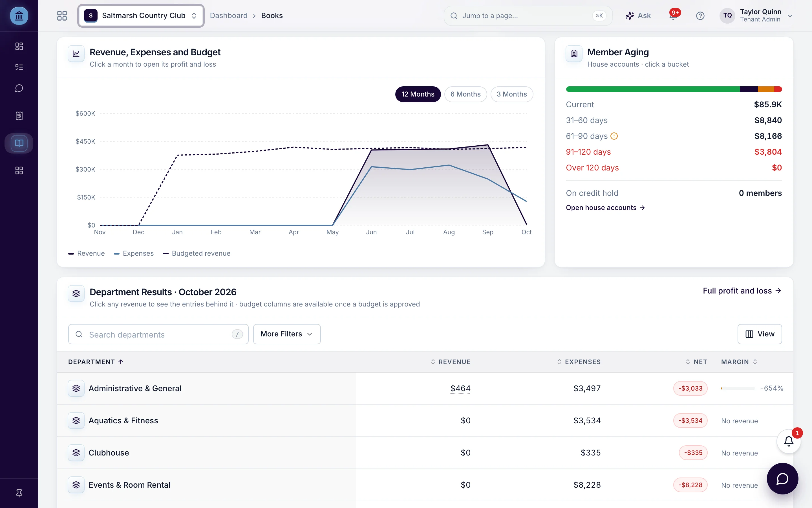Toggle Budgeted revenue series in legend
Viewport: 812px width, 508px height.
click(x=197, y=253)
